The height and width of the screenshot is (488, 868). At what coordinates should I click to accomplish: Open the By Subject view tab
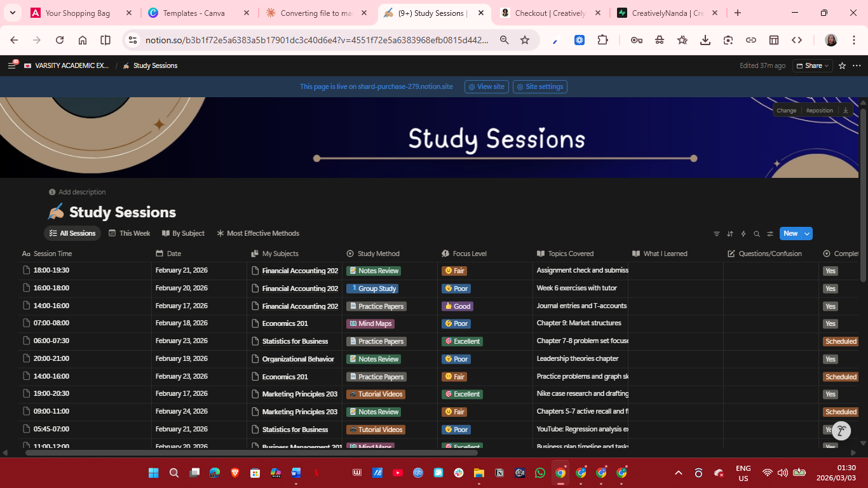[183, 233]
